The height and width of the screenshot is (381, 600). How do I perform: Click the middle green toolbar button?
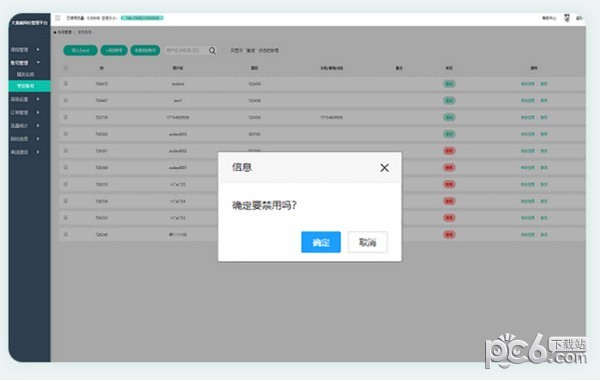(114, 50)
